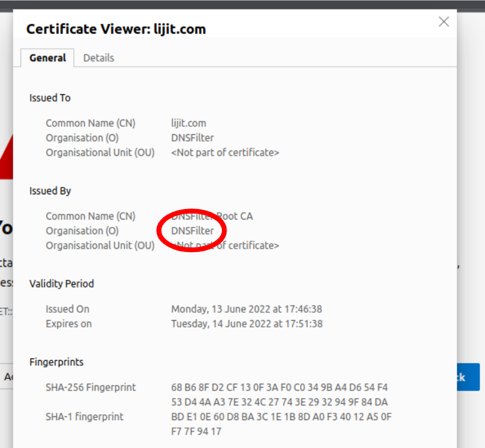Click the Issued By section heading
Screen dimensions: 485x448
pyautogui.click(x=50, y=191)
